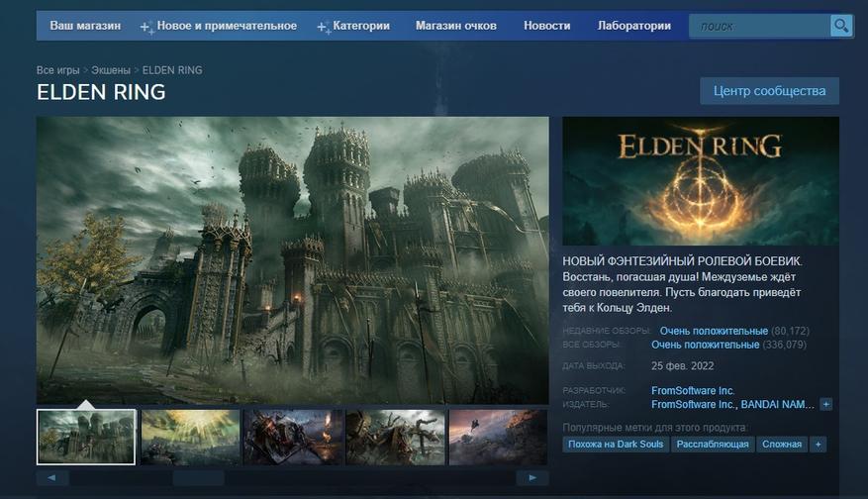Select the golden tree landscape thumbnail
Viewport: 868px width, 499px height.
coord(190,437)
